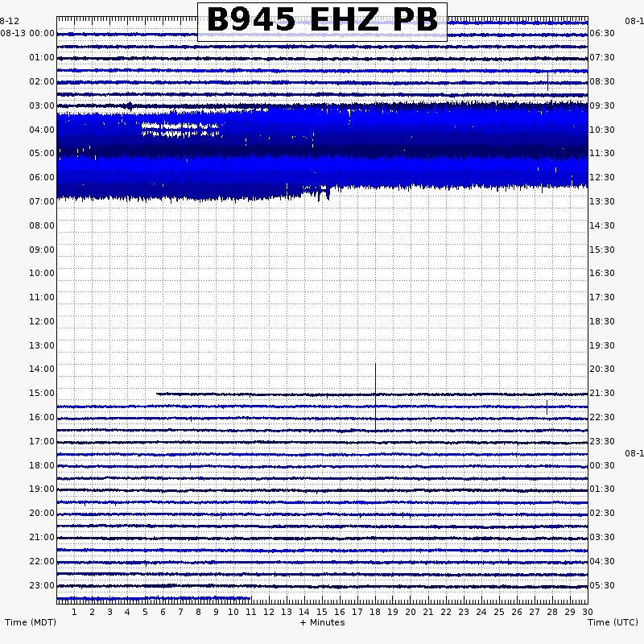The image size is (644, 644).
Task: Click the blue spike on the 02:00 trace
Action: click(547, 81)
